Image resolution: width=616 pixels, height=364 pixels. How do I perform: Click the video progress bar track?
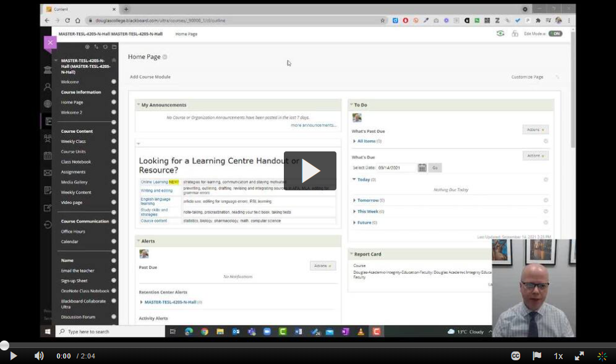[309, 345]
